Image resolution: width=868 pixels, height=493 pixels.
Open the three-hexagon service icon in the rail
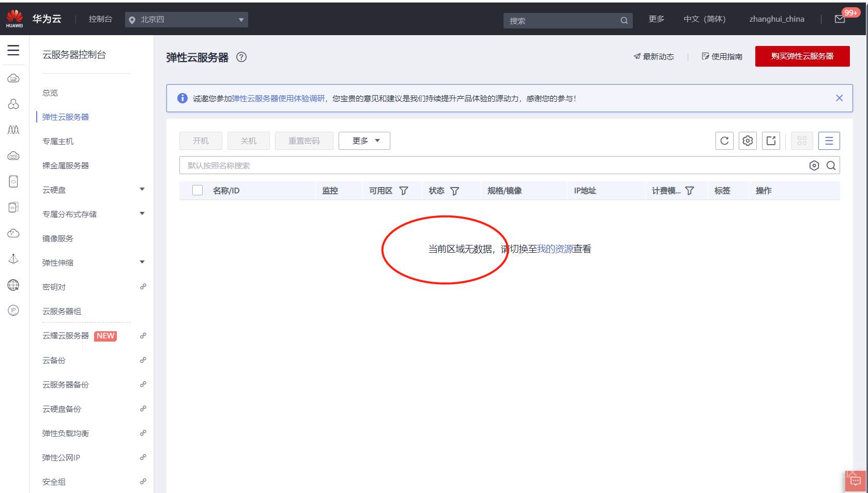point(13,104)
